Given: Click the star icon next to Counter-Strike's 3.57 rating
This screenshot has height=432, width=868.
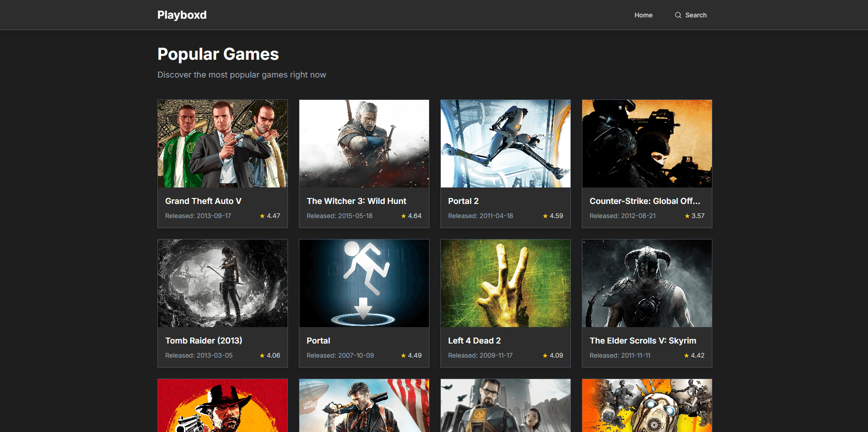Looking at the screenshot, I should pos(686,215).
